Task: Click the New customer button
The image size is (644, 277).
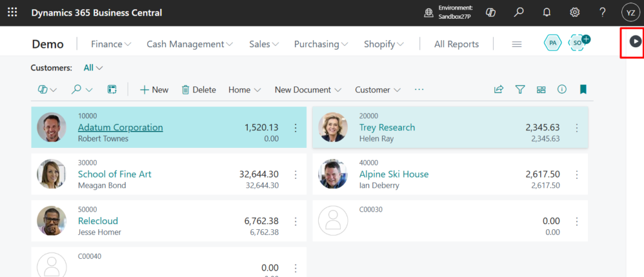Action: 154,89
